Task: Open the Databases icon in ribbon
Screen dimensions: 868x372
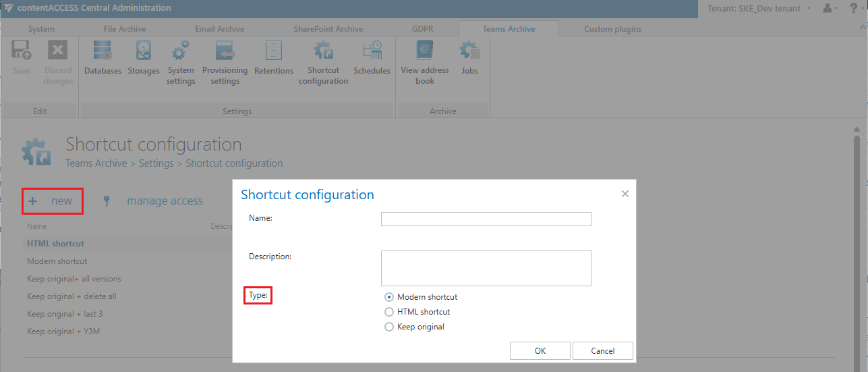Action: click(103, 53)
